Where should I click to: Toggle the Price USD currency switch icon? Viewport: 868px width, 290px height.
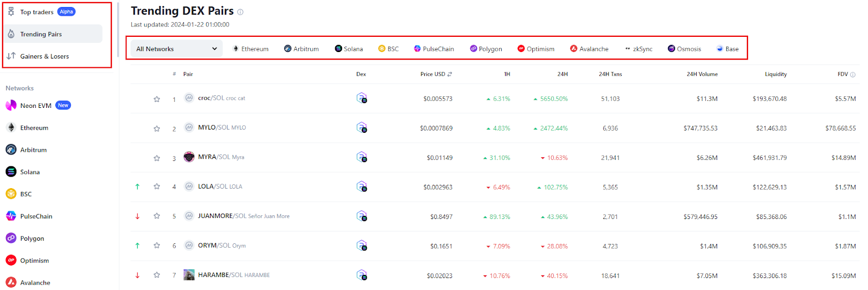pyautogui.click(x=450, y=74)
